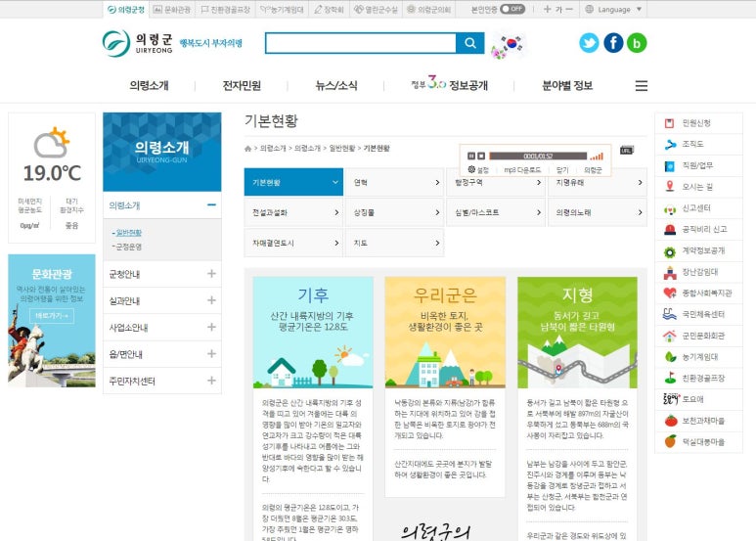This screenshot has height=541, width=756.
Task: Open the Twitter icon link
Action: pyautogui.click(x=589, y=43)
